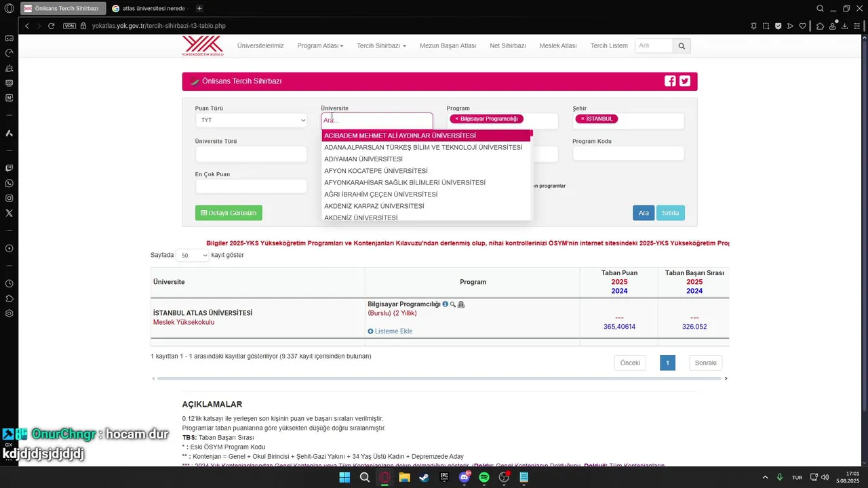This screenshot has height=488, width=868.
Task: Click the info icon next to Bilgisayar Programcılığı
Action: (x=446, y=304)
